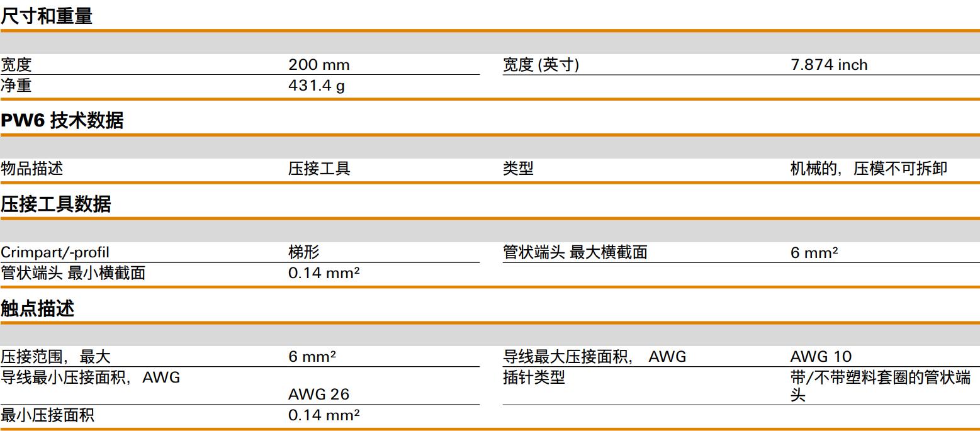
Task: Click the 压接工具数据 section heading
Action: pyautogui.click(x=55, y=204)
